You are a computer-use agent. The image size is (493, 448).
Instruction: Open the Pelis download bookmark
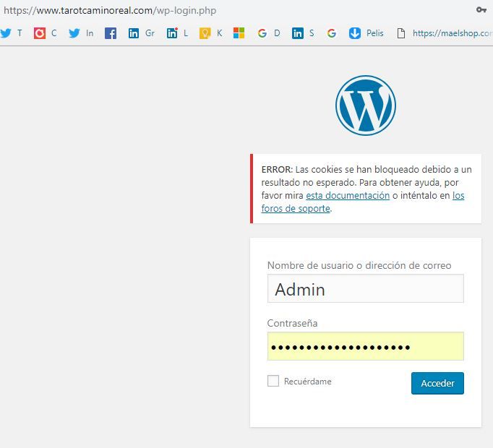[366, 33]
